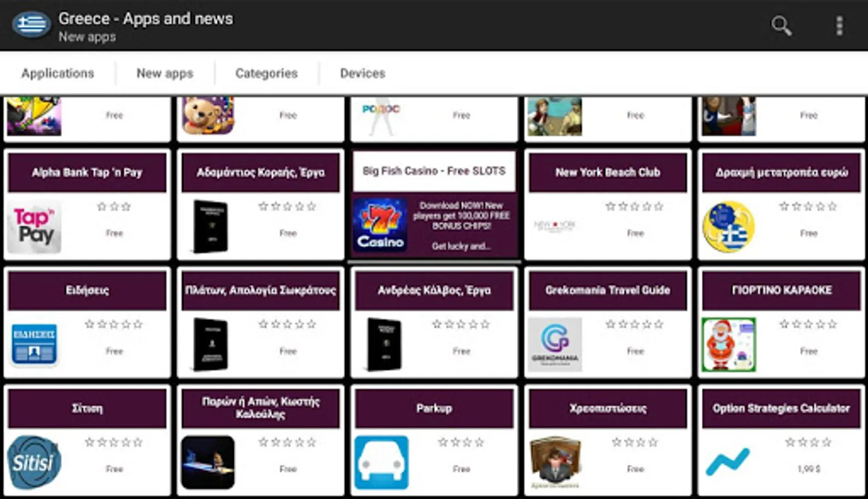
Task: Select the 1,99 $ price of Option Strategies Calculator
Action: (809, 469)
